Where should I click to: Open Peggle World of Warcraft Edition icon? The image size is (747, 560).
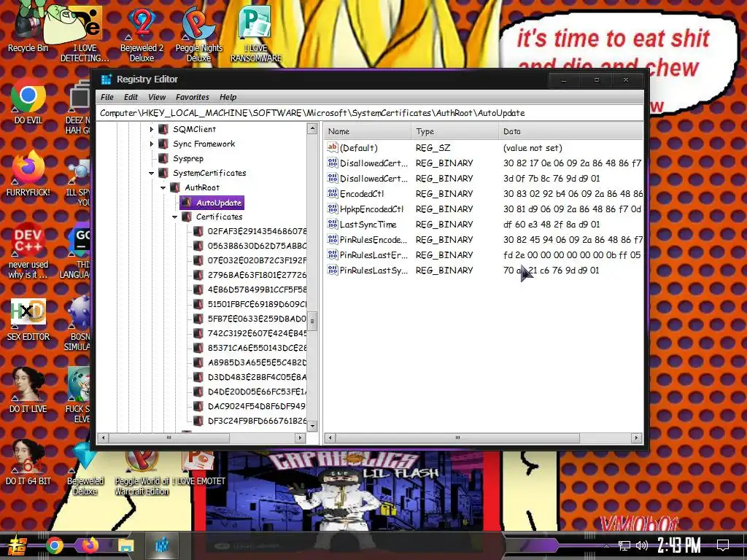[142, 474]
